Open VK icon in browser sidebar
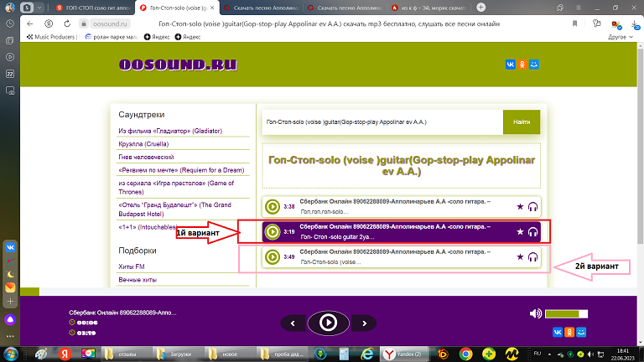 coord(10,247)
